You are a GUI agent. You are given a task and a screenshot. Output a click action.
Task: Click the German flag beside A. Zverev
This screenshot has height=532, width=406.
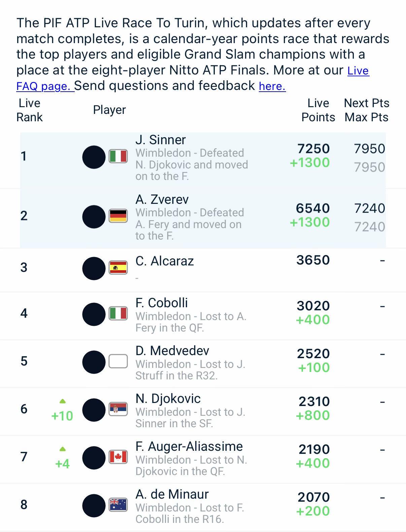pyautogui.click(x=118, y=216)
